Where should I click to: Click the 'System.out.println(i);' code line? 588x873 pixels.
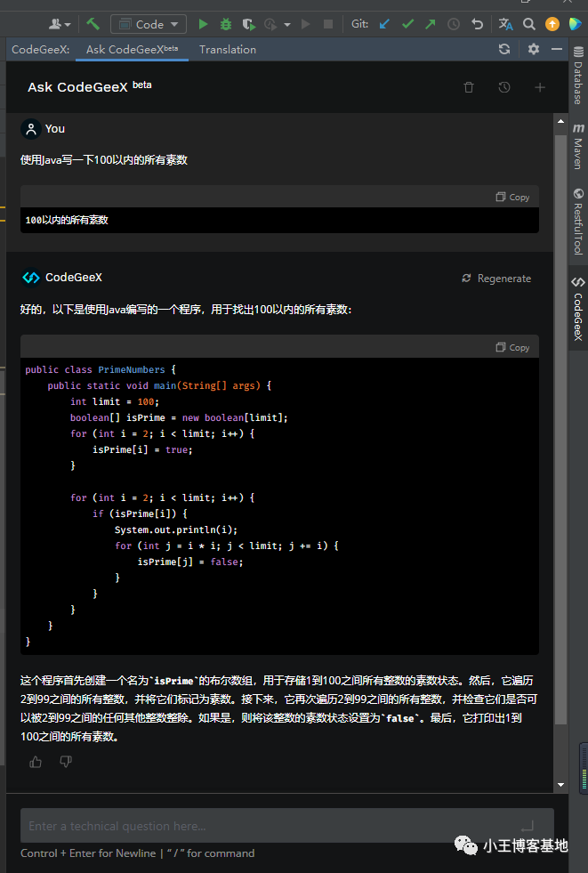pos(176,530)
